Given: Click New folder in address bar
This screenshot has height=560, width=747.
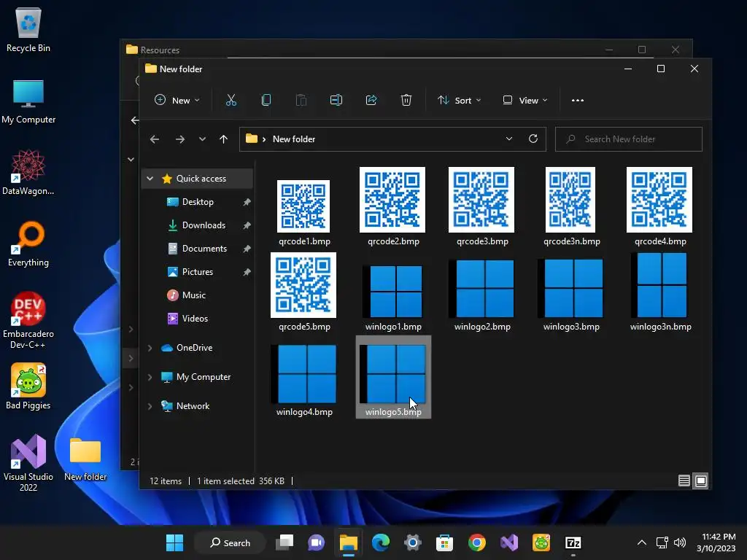Looking at the screenshot, I should [294, 139].
